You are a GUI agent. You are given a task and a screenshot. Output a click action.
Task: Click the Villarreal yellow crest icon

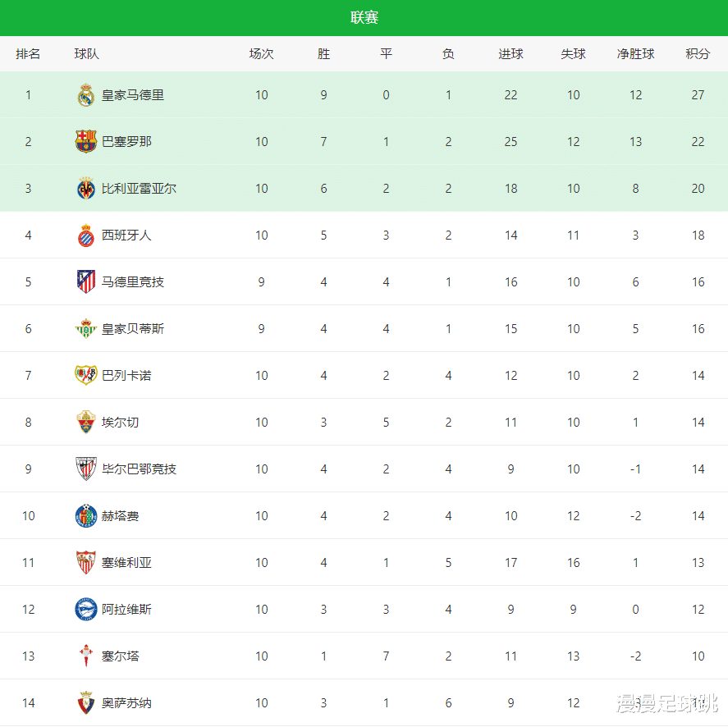[86, 189]
